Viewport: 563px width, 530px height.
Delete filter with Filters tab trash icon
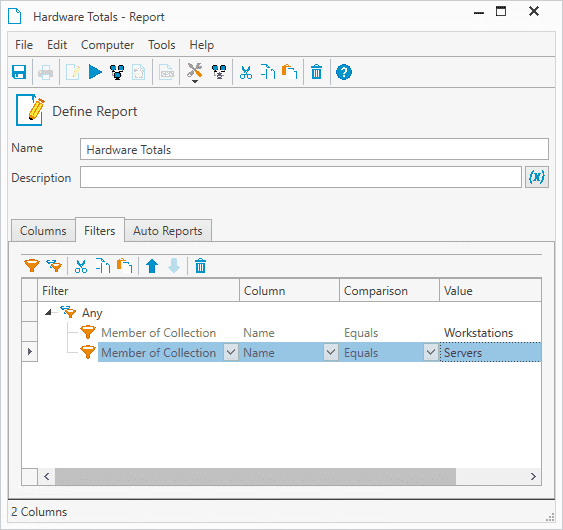point(200,266)
